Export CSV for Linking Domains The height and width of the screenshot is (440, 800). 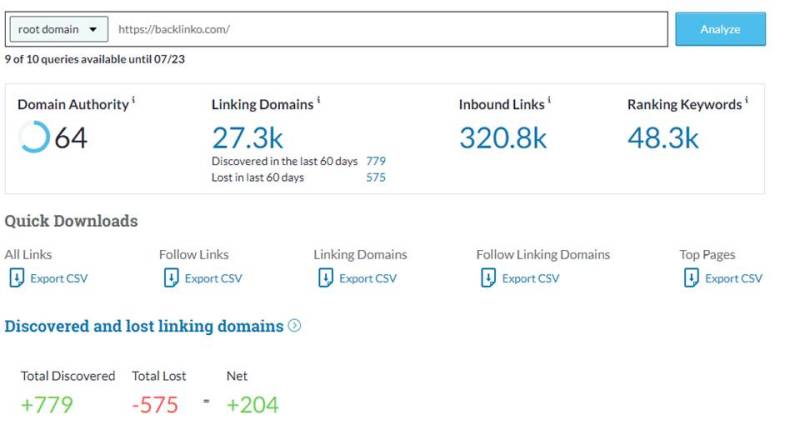tap(368, 279)
